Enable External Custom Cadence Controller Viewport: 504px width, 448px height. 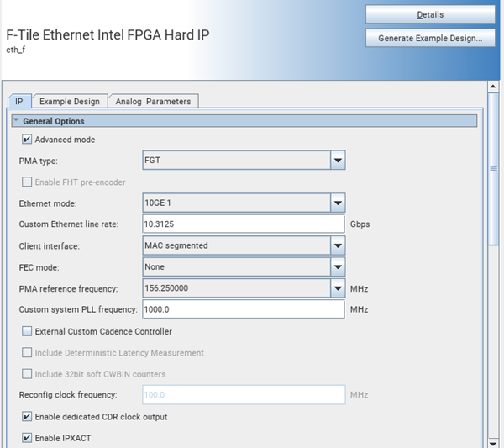pos(28,332)
